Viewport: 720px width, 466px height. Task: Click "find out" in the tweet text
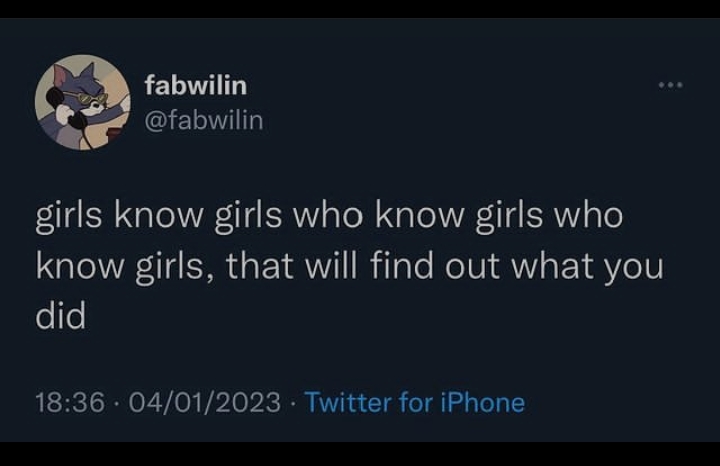point(434,265)
